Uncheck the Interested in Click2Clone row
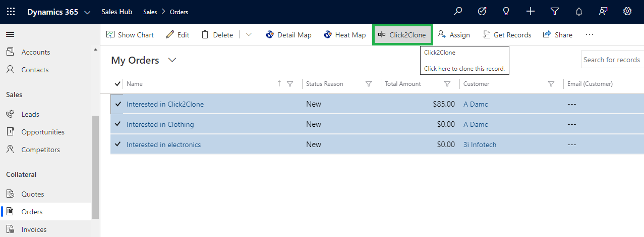This screenshot has width=644, height=237. [x=118, y=104]
